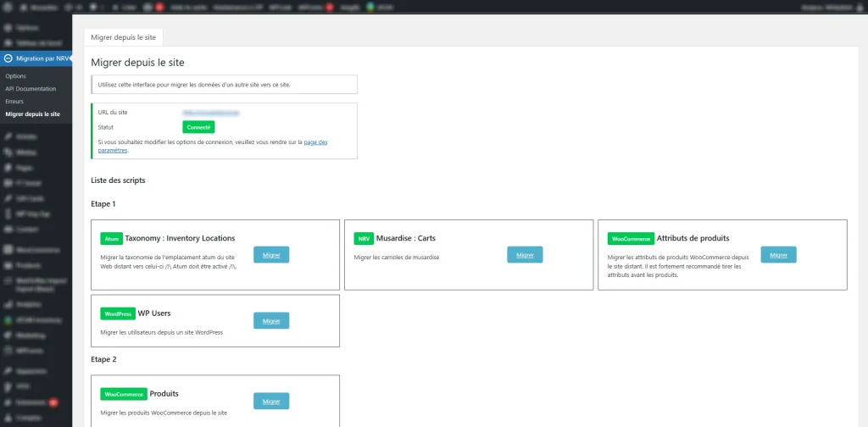Click the Atum taxonomy migration description text
Viewport: 868px width, 427px height.
[x=168, y=262]
